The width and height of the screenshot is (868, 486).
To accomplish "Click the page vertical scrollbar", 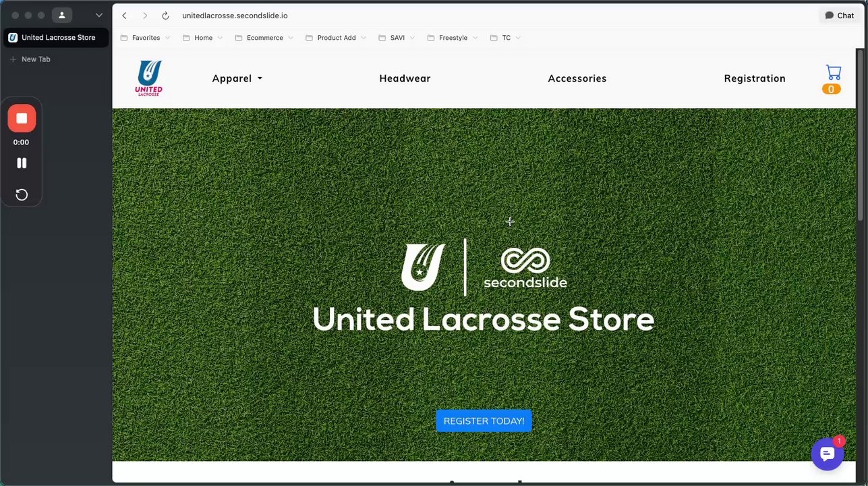I will coord(860,134).
